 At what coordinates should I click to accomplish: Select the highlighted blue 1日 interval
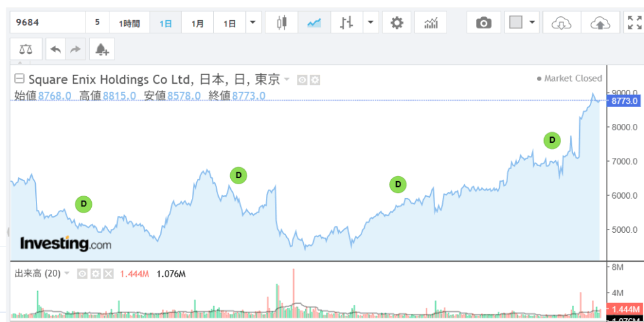pos(165,23)
